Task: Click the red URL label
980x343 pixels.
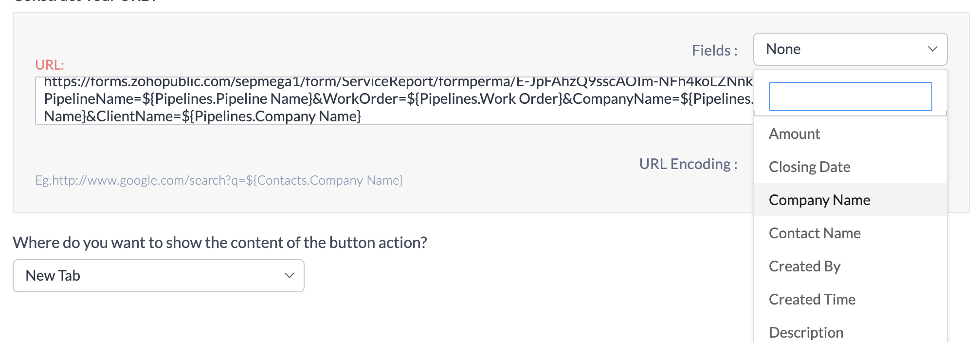Action: tap(49, 65)
